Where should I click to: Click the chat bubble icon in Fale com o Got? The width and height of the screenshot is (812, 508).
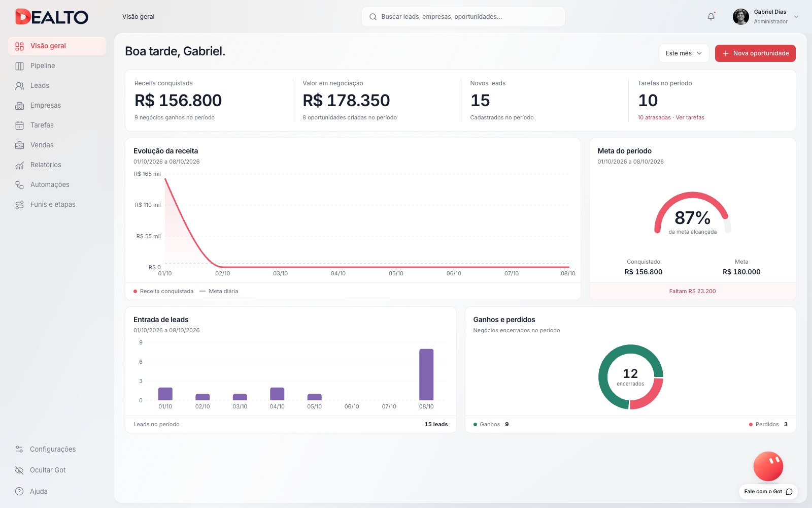(x=789, y=492)
